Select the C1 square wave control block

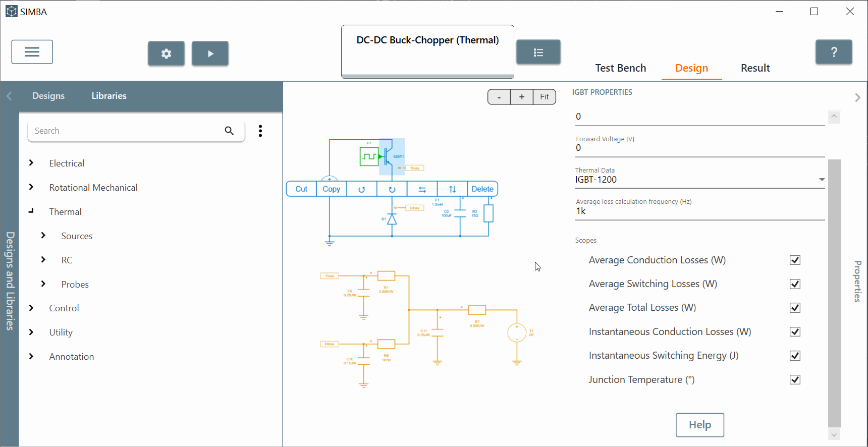[369, 156]
